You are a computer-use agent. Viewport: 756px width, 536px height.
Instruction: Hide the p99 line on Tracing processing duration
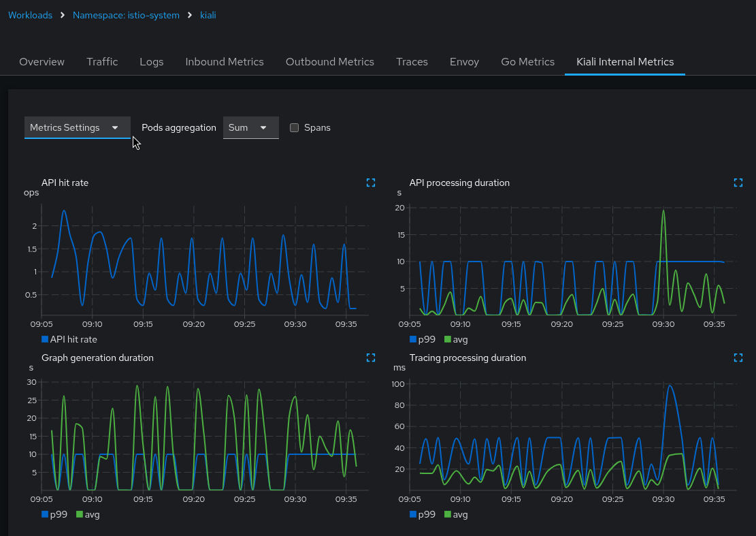pyautogui.click(x=422, y=514)
